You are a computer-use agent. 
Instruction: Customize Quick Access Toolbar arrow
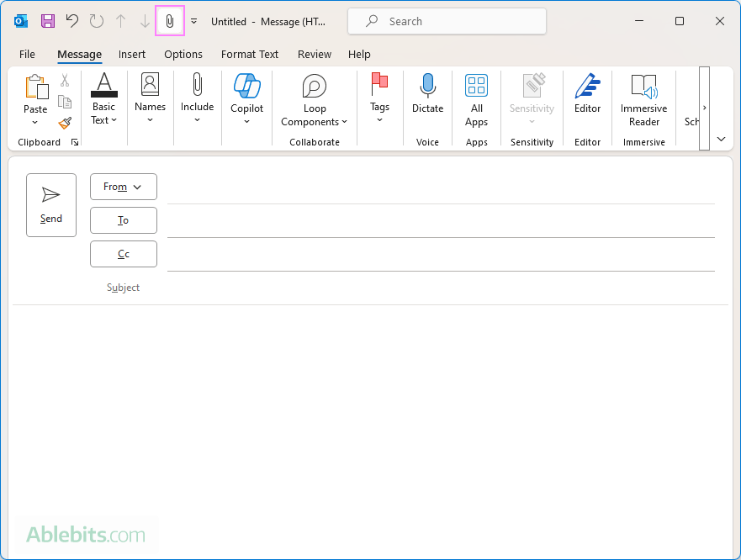(194, 21)
